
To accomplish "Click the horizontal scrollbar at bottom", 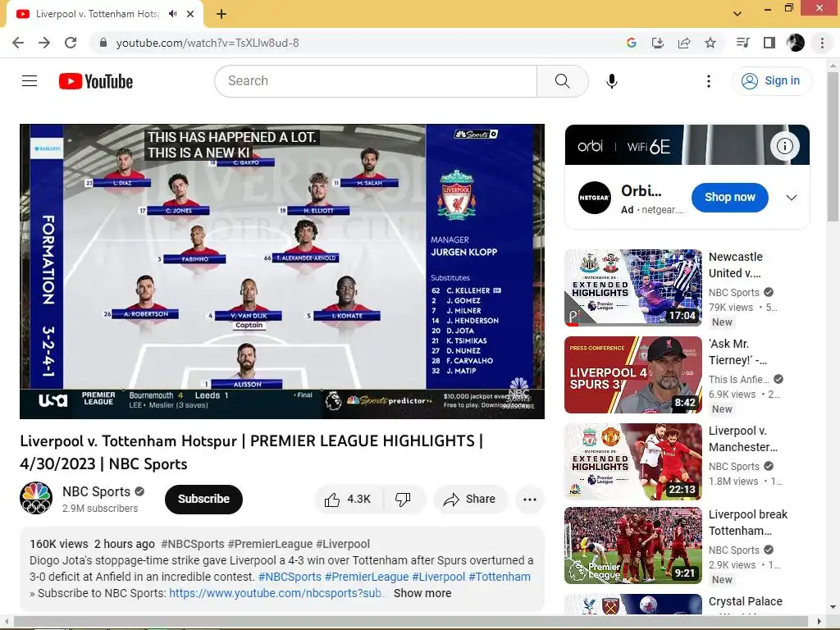I will 413,622.
